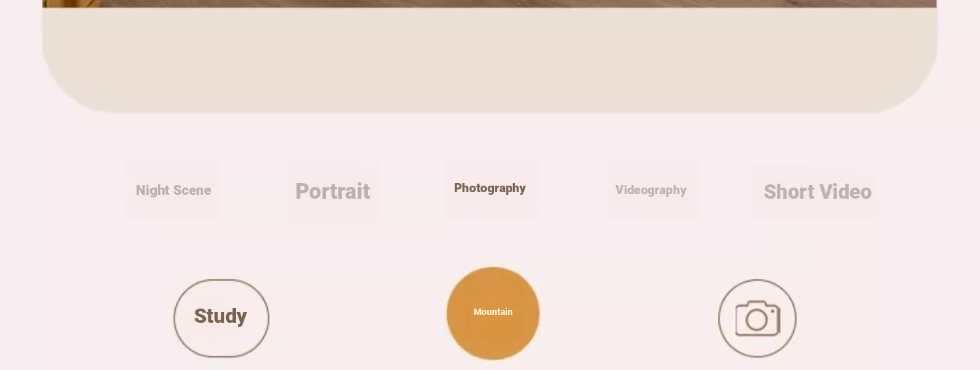
Task: Click the beige viewfinder preview area
Action: (x=490, y=60)
